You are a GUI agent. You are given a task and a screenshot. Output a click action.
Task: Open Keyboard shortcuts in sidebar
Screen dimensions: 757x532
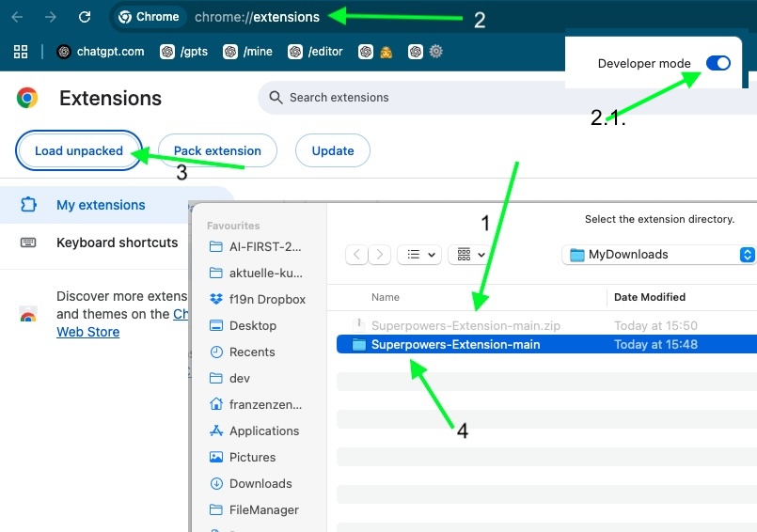click(x=117, y=243)
